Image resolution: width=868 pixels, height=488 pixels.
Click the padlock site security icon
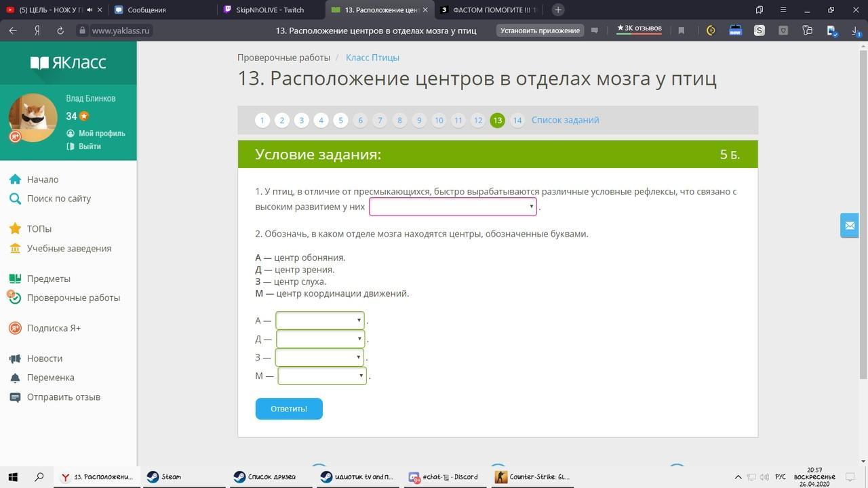[82, 30]
